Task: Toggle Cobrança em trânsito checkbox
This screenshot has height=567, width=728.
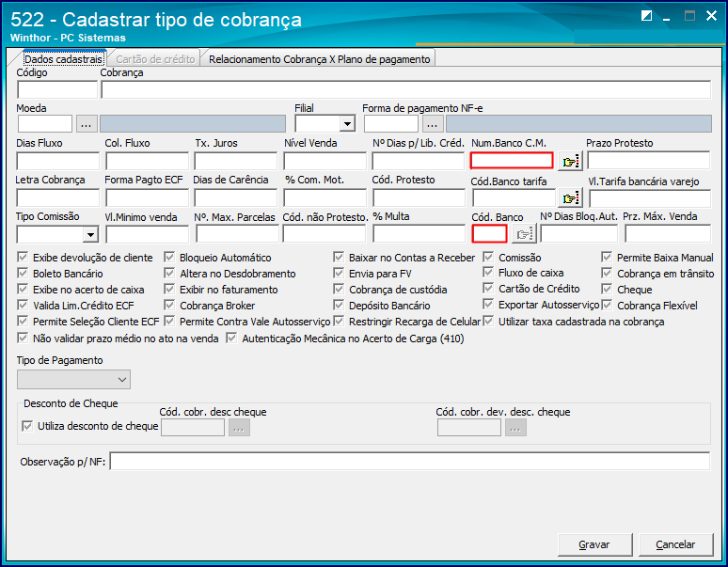Action: click(x=607, y=273)
